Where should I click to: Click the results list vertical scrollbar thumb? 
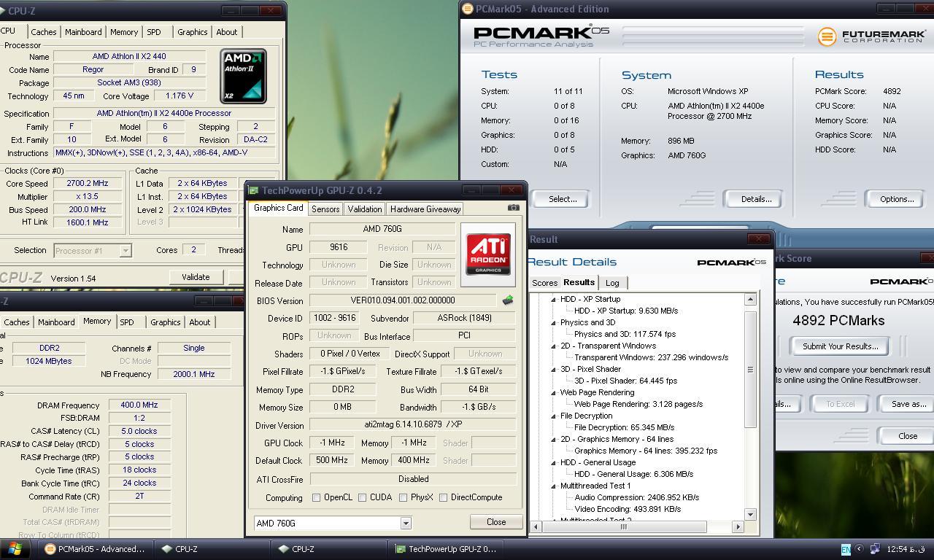[x=749, y=370]
